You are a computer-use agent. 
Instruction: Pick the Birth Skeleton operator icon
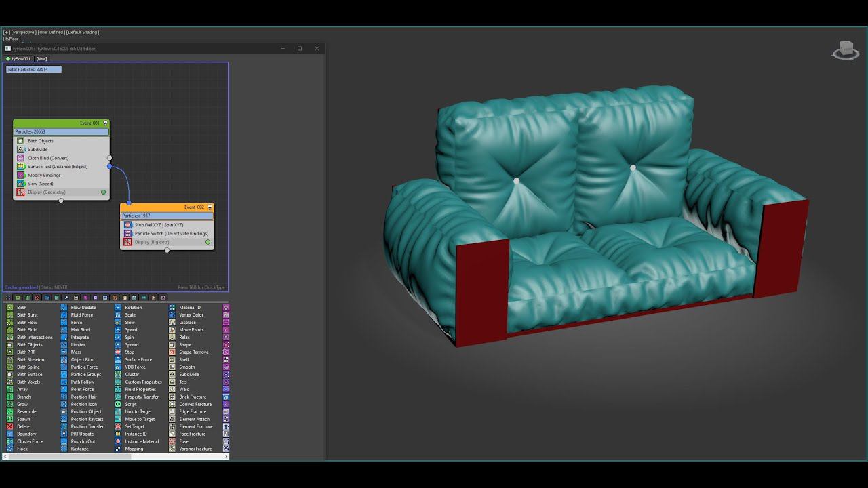[9, 360]
